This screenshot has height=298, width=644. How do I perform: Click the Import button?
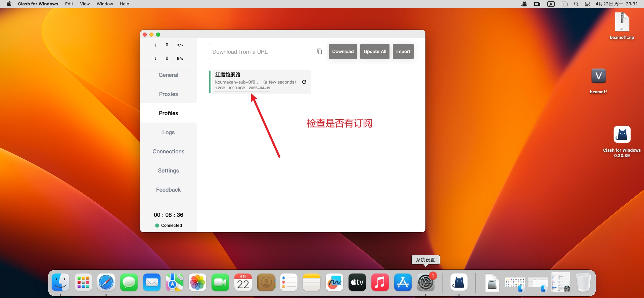[403, 51]
